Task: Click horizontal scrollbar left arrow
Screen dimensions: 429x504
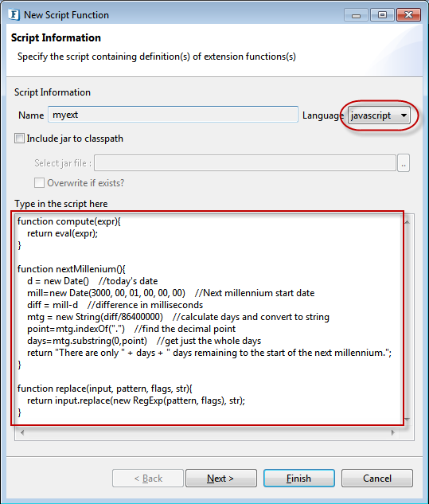Action: tap(22, 432)
